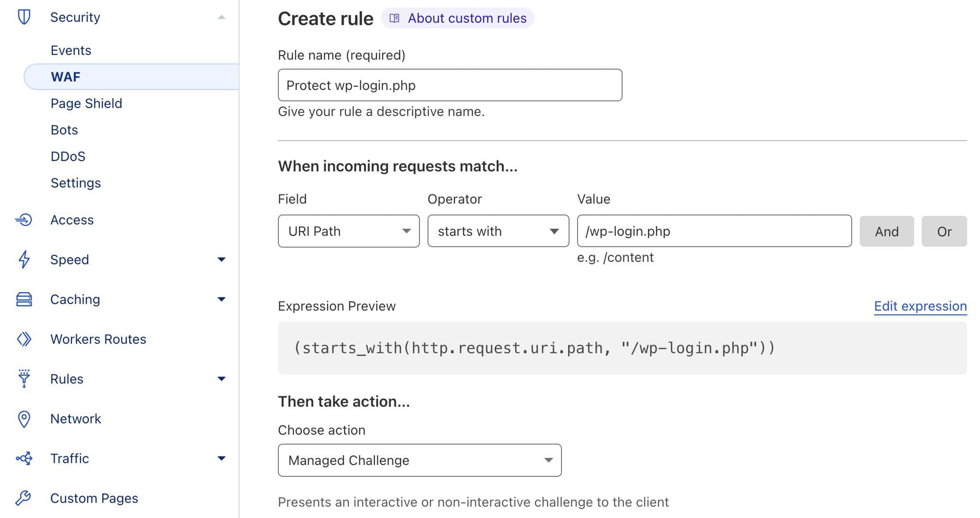Select the WAF menu item
This screenshot has height=518, width=980.
pos(132,77)
